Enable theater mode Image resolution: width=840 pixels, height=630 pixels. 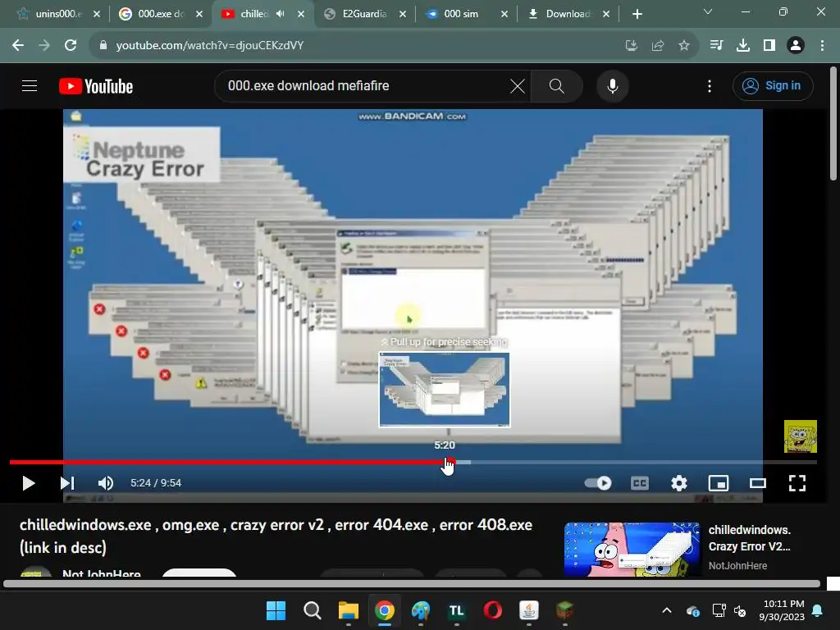click(x=757, y=483)
